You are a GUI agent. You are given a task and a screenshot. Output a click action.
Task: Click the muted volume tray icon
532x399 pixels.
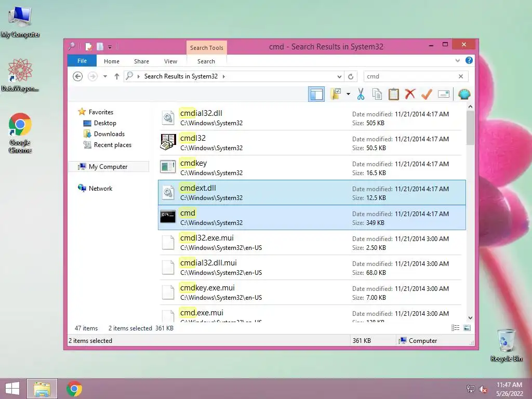pos(483,389)
